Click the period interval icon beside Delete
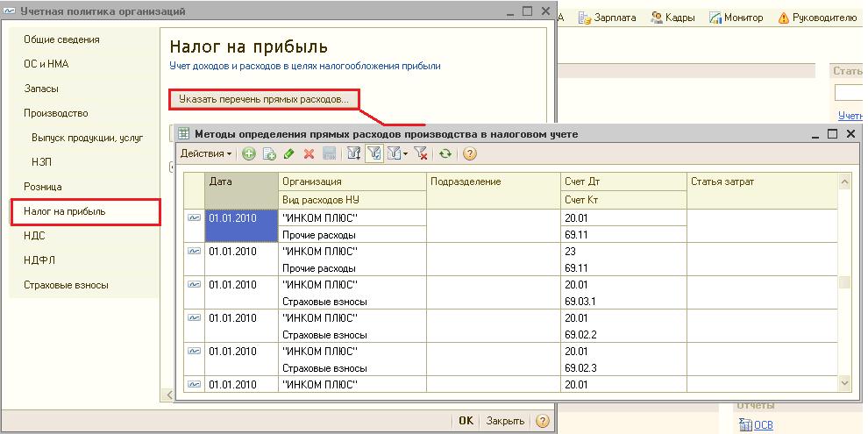The width and height of the screenshot is (868, 434). pos(329,154)
